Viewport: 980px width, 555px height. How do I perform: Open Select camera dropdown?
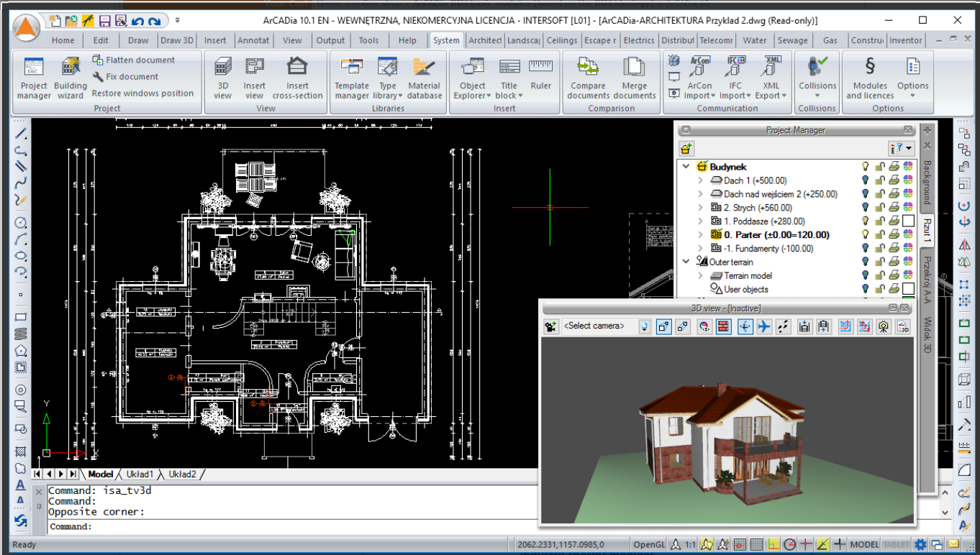(x=645, y=326)
